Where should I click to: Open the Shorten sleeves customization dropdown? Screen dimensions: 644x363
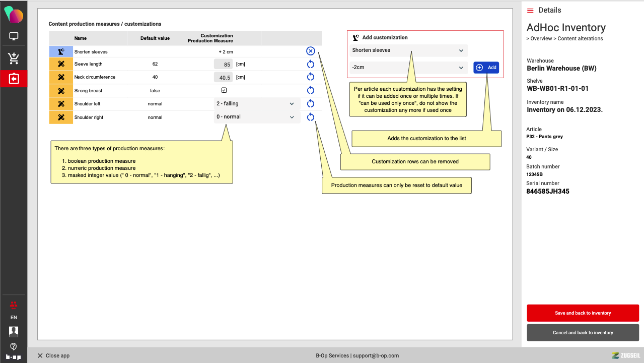tap(408, 50)
